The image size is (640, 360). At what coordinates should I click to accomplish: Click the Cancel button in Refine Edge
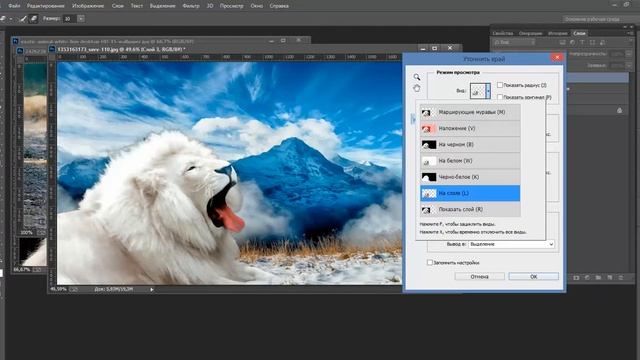tap(479, 277)
